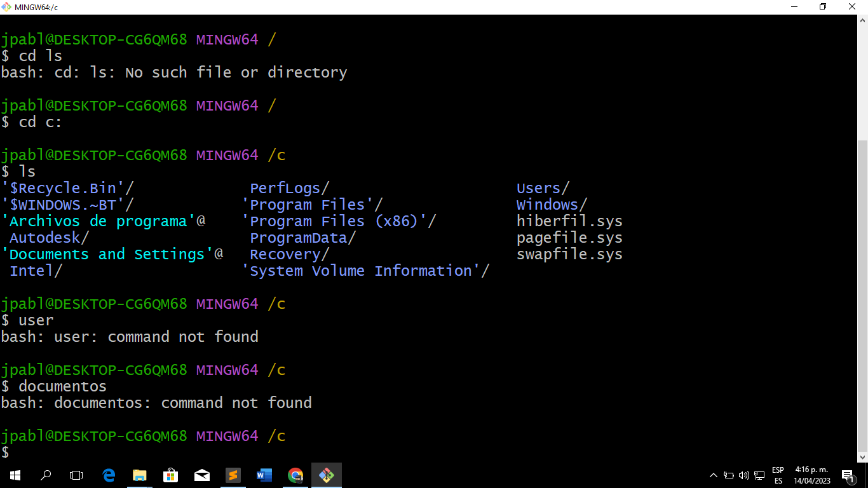
Task: Click the empty prompt on last line
Action: tap(5, 452)
